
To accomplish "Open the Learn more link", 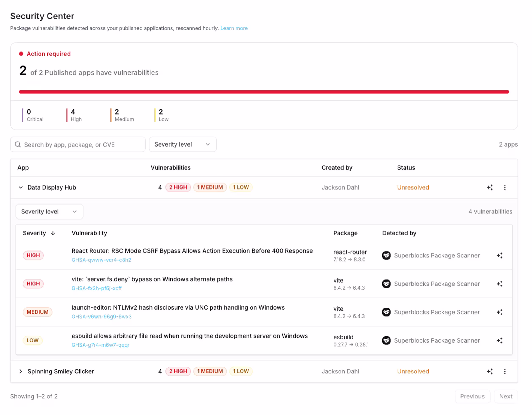I will (234, 28).
